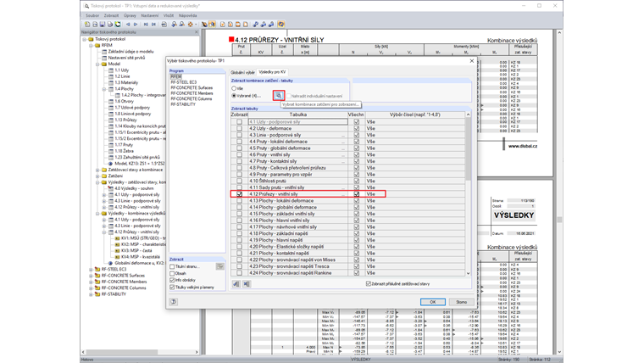Image resolution: width=644 pixels, height=363 pixels.
Task: Open the Soubor menu
Action: point(92,15)
